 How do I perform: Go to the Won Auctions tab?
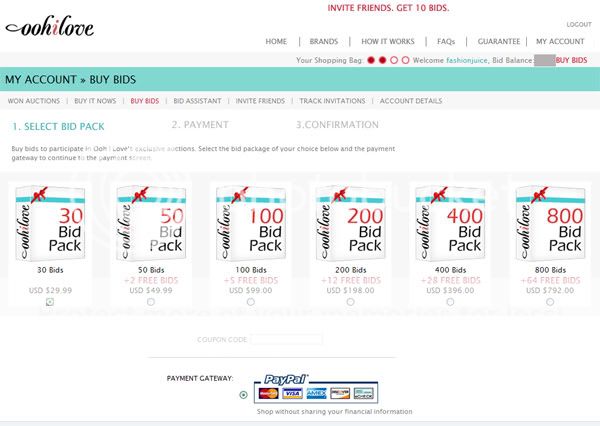[33, 101]
